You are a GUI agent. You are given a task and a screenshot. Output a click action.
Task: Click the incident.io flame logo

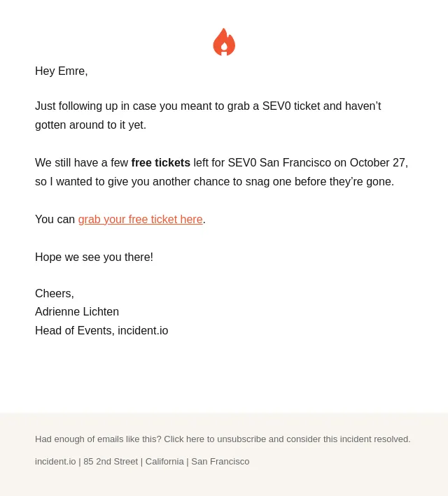click(x=224, y=42)
